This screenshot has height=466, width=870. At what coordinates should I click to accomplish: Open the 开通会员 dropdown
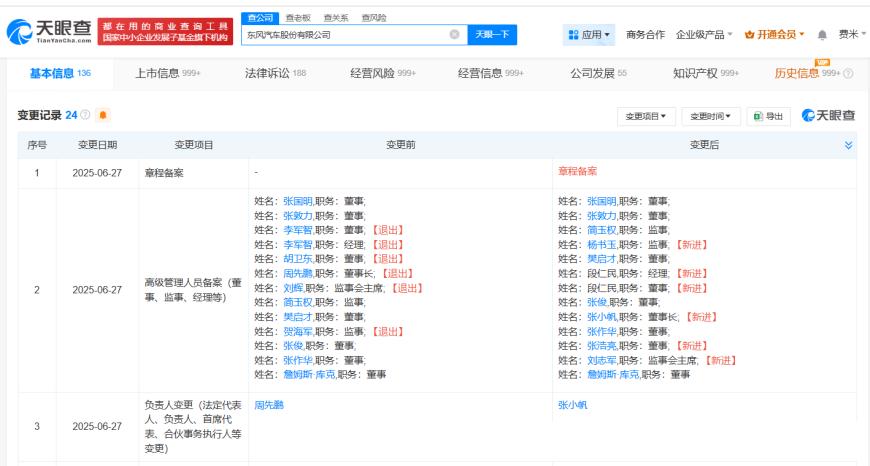click(x=774, y=34)
